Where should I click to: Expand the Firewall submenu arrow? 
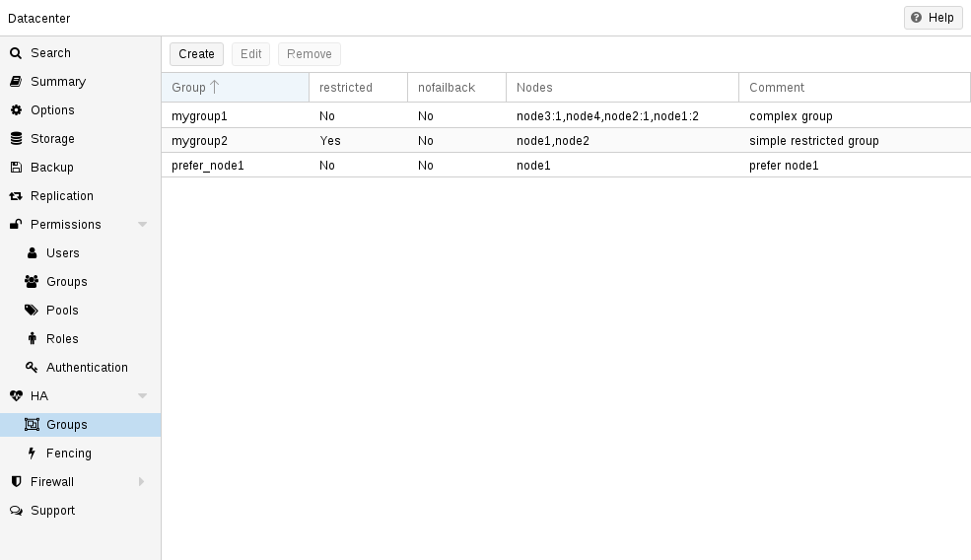tap(142, 482)
